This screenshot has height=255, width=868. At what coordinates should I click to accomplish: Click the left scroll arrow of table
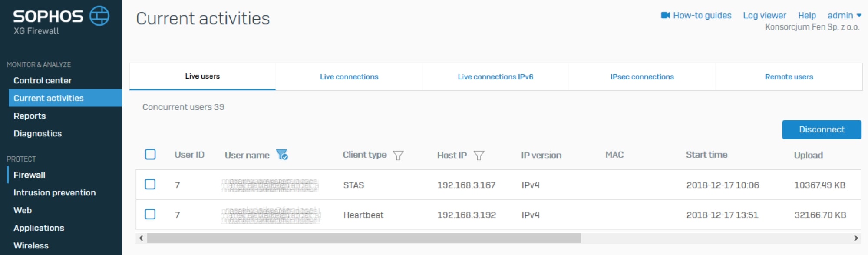[x=141, y=238]
